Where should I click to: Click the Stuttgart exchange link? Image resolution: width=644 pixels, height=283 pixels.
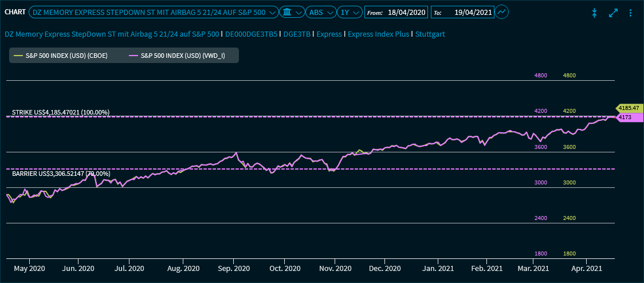coord(430,34)
